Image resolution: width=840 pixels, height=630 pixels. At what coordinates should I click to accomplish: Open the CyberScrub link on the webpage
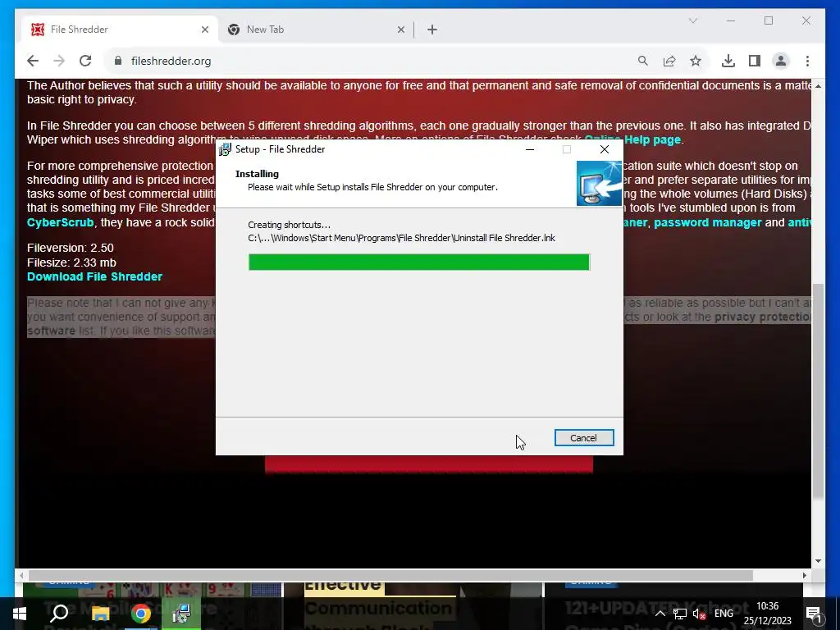pos(60,222)
